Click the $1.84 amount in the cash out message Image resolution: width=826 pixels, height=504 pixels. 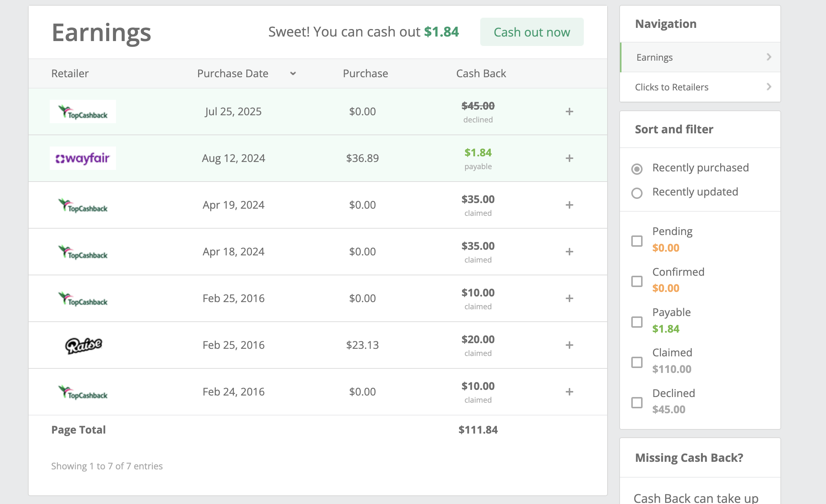point(441,32)
